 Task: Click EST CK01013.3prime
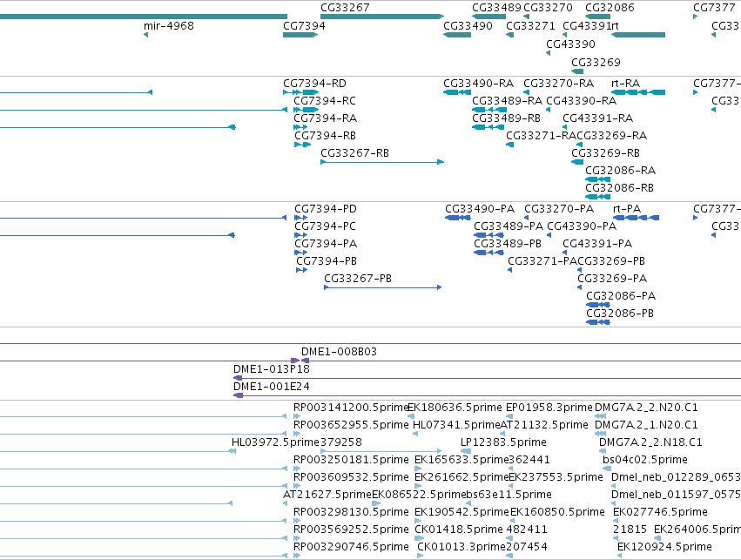point(461,547)
